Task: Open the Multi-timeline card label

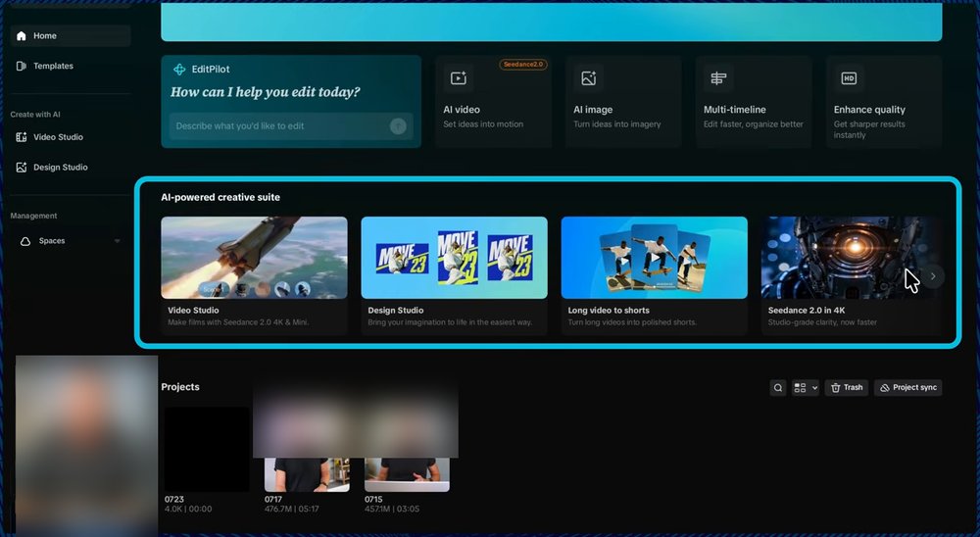Action: coord(734,110)
